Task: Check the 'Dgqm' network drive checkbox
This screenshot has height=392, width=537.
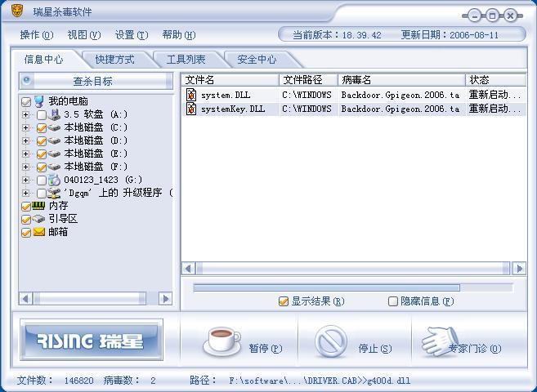Action: (x=42, y=194)
